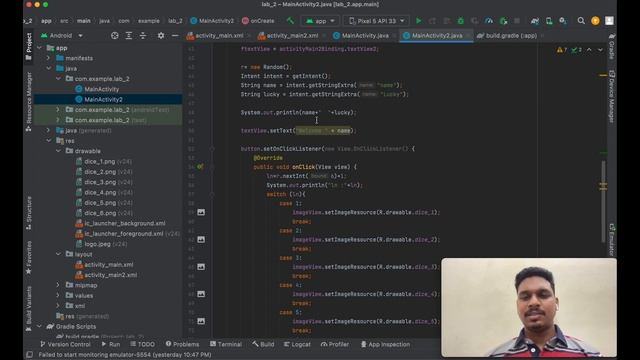The image size is (640, 360).
Task: Expand the values folder
Action: 58,295
